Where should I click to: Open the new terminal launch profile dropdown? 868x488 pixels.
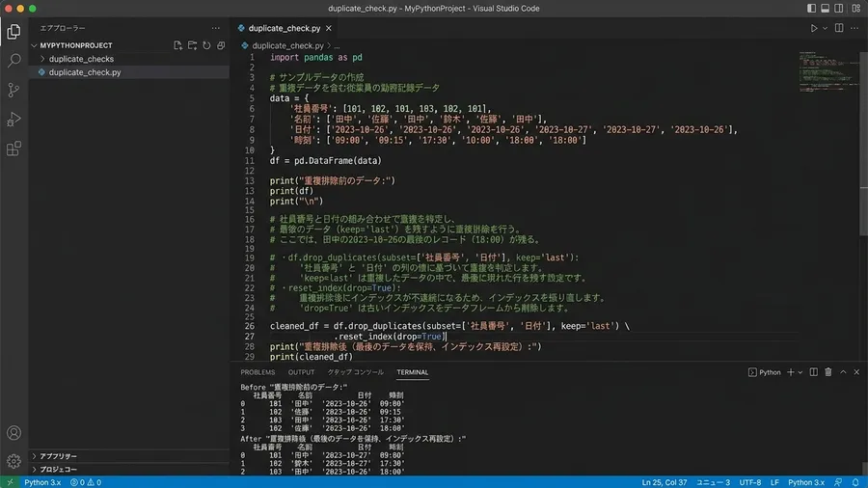point(800,372)
